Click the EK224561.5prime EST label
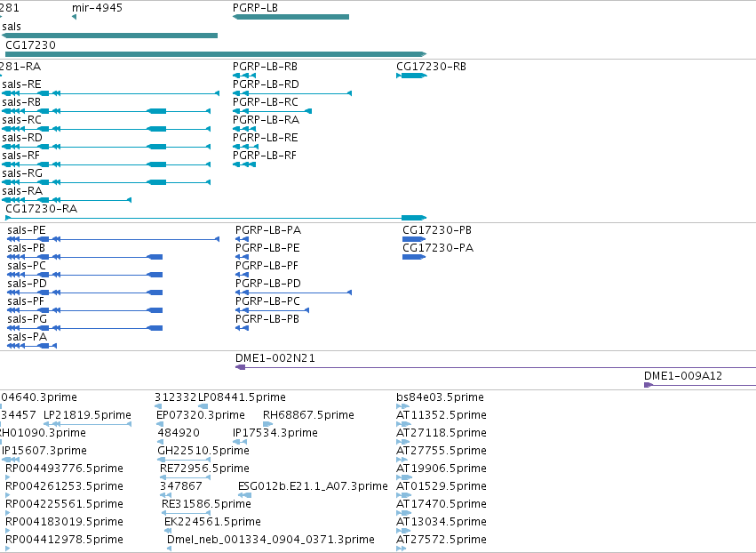 pos(212,522)
